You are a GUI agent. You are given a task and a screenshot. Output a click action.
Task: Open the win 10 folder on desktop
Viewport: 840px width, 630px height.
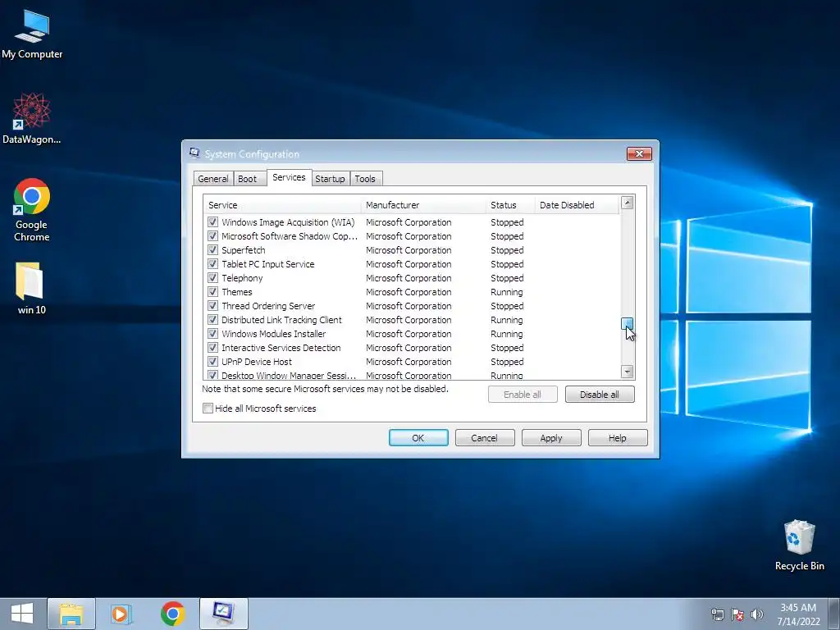pos(32,288)
